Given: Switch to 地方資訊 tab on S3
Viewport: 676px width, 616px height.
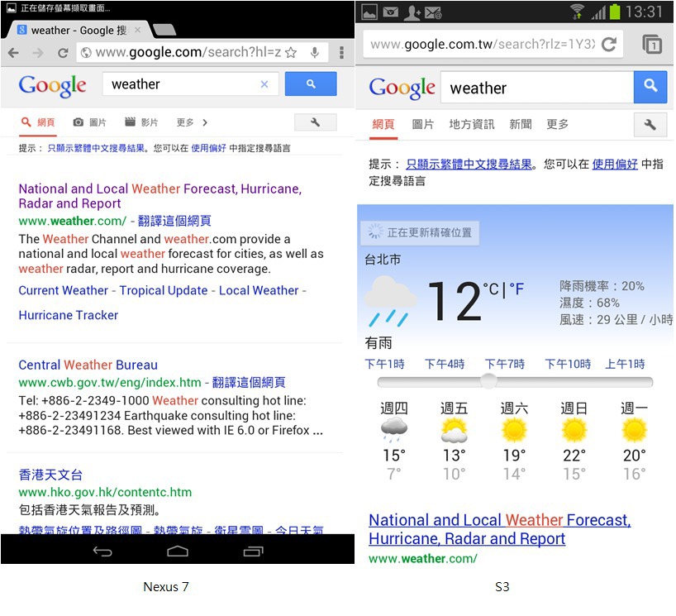Looking at the screenshot, I should pyautogui.click(x=472, y=124).
